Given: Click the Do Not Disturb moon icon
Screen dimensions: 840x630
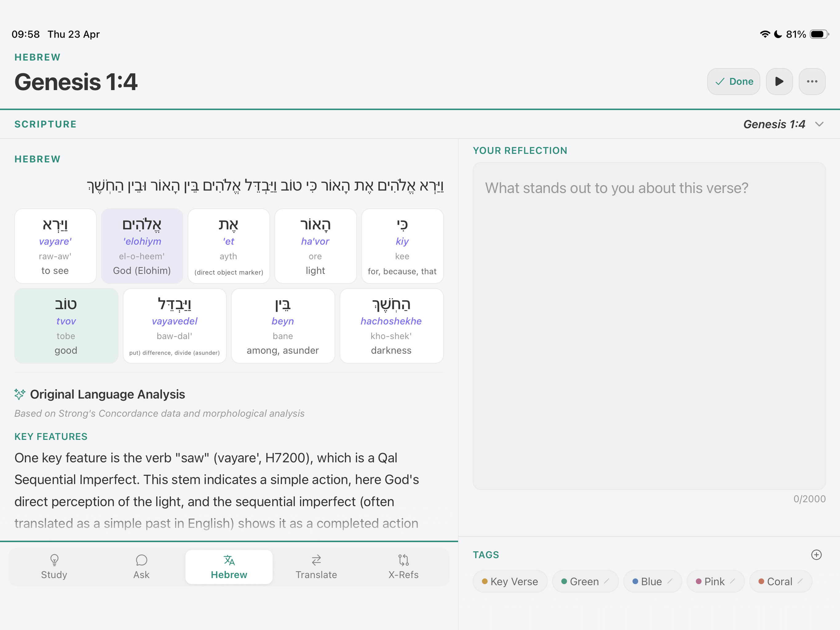Looking at the screenshot, I should pos(778,34).
